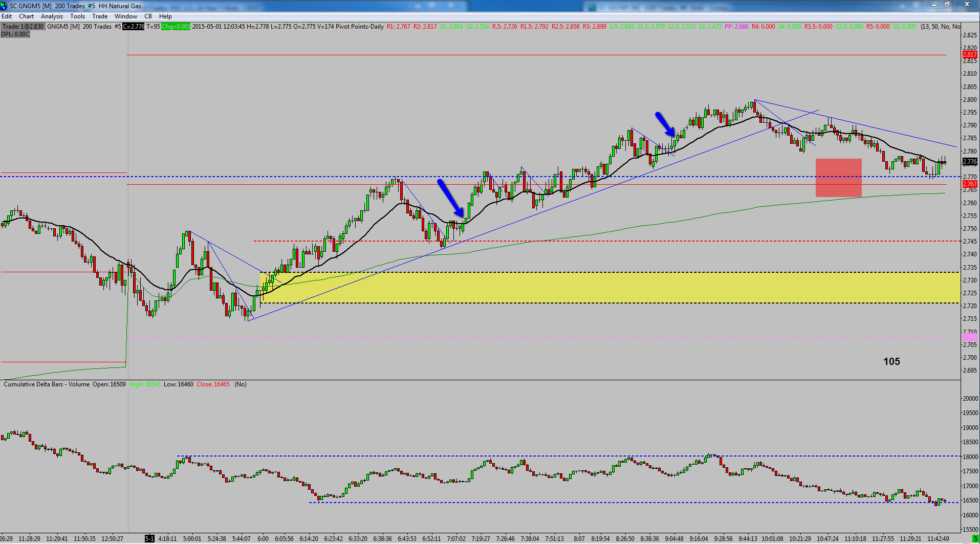Click the S3: 2.473 pivot value
The image size is (980, 544).
click(710, 27)
